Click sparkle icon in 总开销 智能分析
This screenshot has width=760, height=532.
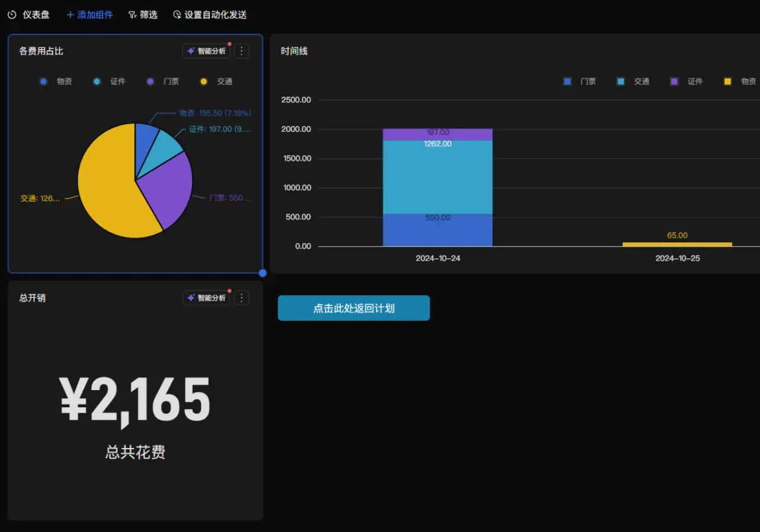[191, 298]
